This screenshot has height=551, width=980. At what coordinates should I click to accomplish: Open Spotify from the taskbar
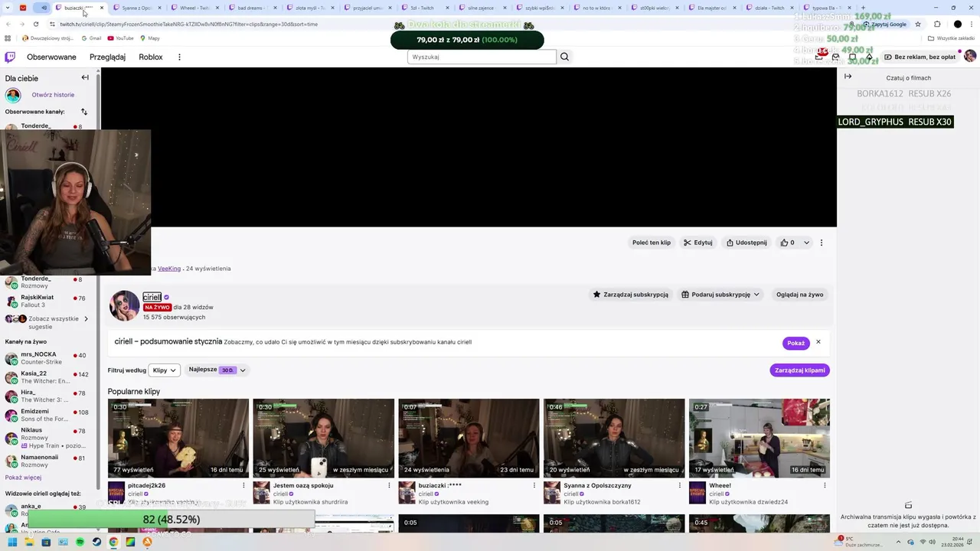pos(80,542)
